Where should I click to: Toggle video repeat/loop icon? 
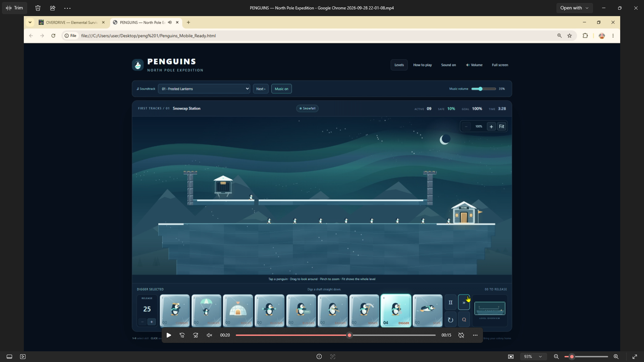[x=461, y=335]
